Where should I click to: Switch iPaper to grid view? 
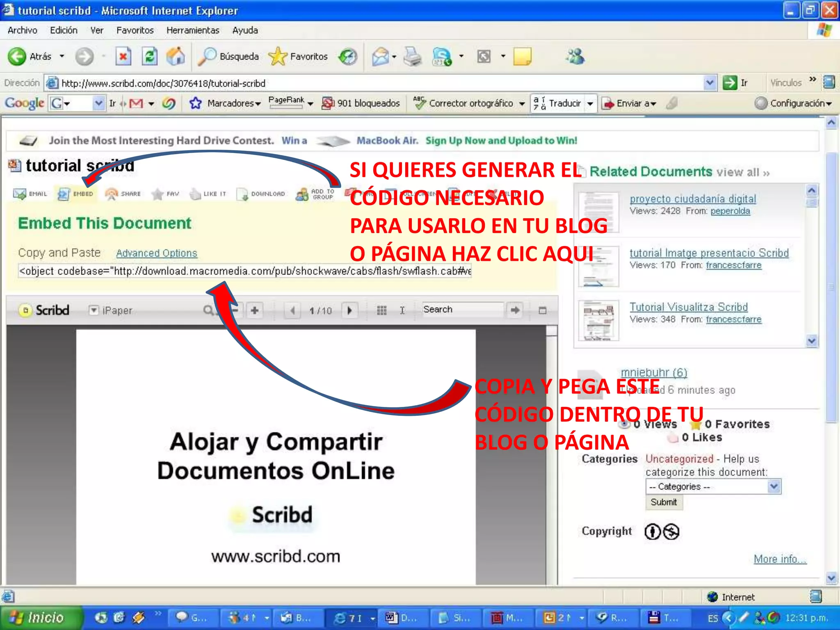point(381,310)
